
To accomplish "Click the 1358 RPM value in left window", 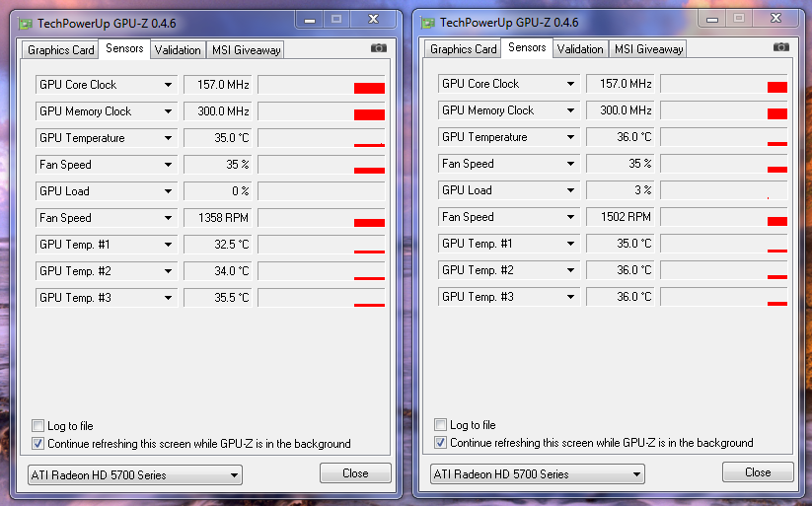I will pyautogui.click(x=218, y=218).
